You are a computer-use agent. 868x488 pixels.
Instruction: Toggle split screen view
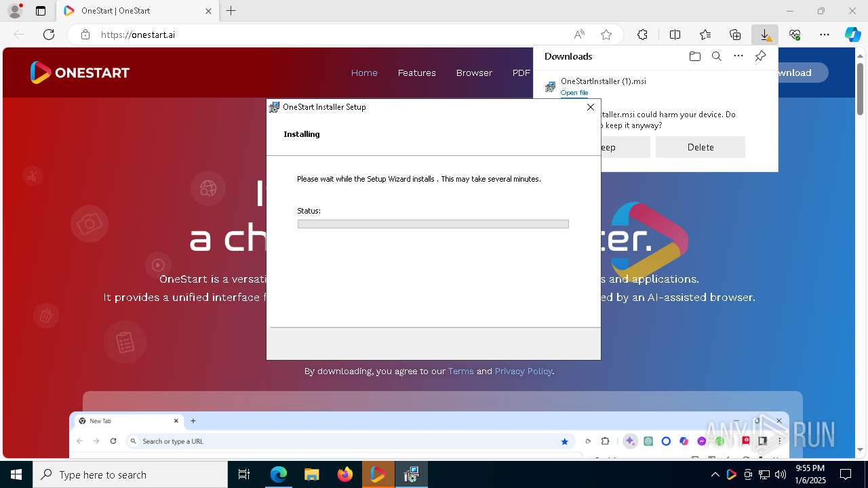click(675, 35)
